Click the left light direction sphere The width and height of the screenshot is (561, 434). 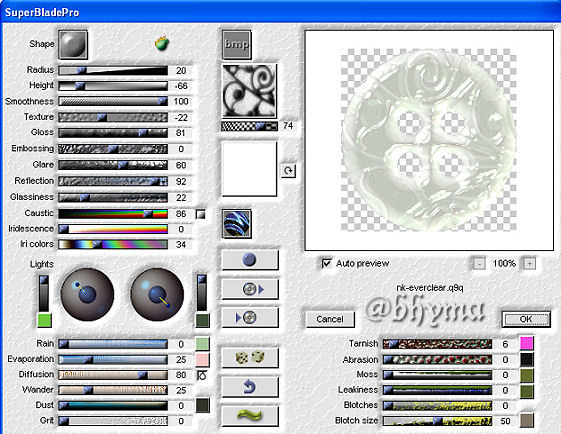pyautogui.click(x=87, y=294)
